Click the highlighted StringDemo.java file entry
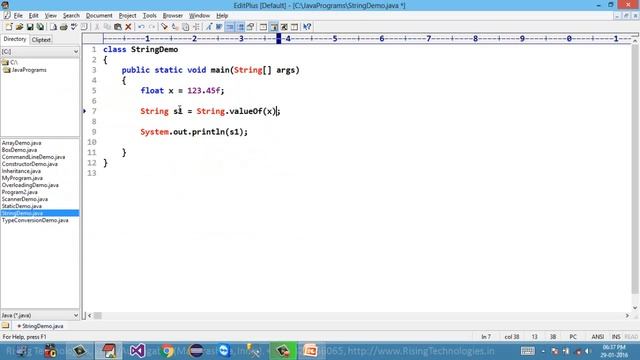This screenshot has height=360, width=640. tap(40, 213)
